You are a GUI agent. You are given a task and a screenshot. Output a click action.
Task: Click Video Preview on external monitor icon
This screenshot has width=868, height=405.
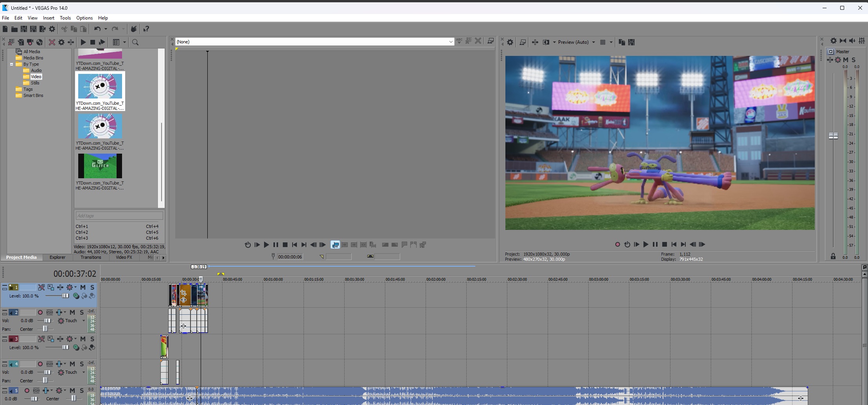coord(523,42)
